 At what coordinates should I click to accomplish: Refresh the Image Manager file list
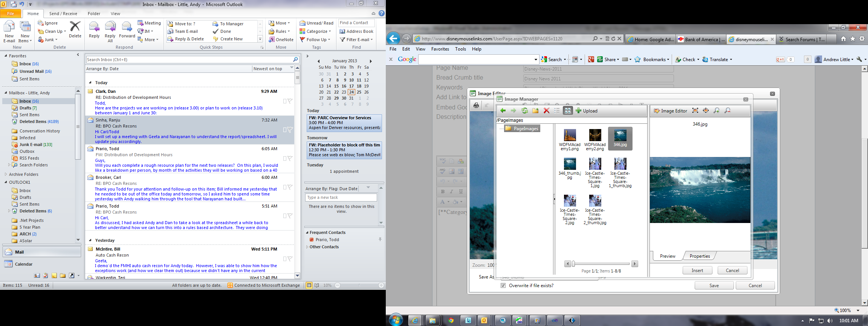click(x=524, y=111)
